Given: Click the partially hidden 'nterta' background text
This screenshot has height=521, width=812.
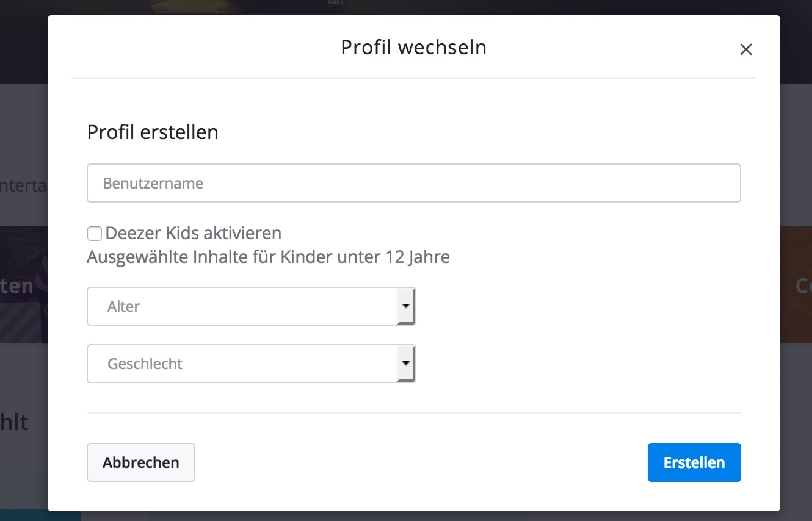Looking at the screenshot, I should pos(23,185).
